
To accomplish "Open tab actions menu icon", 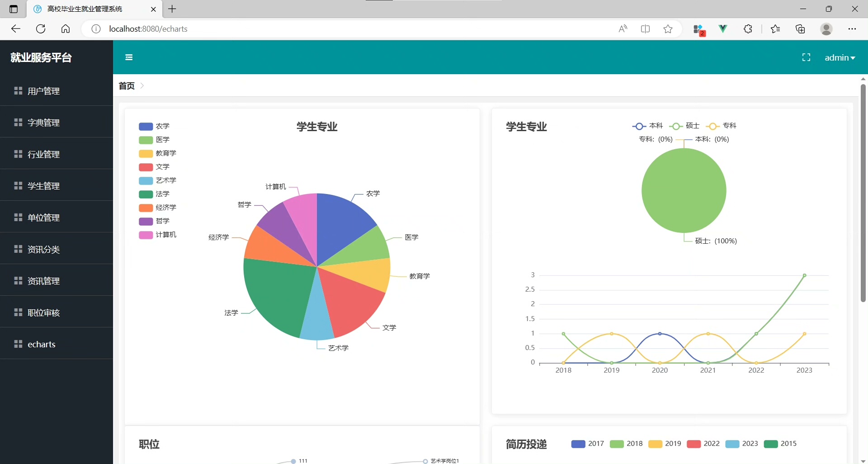I will coord(14,9).
